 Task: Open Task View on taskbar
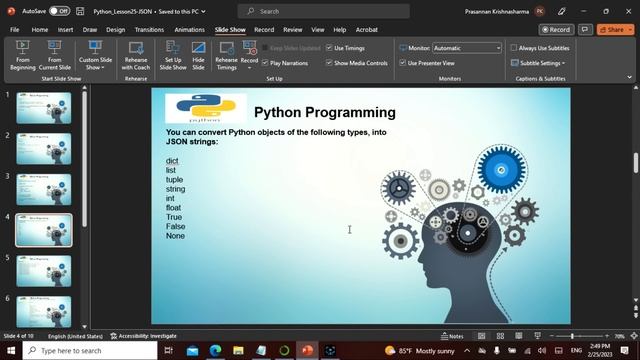tap(168, 350)
